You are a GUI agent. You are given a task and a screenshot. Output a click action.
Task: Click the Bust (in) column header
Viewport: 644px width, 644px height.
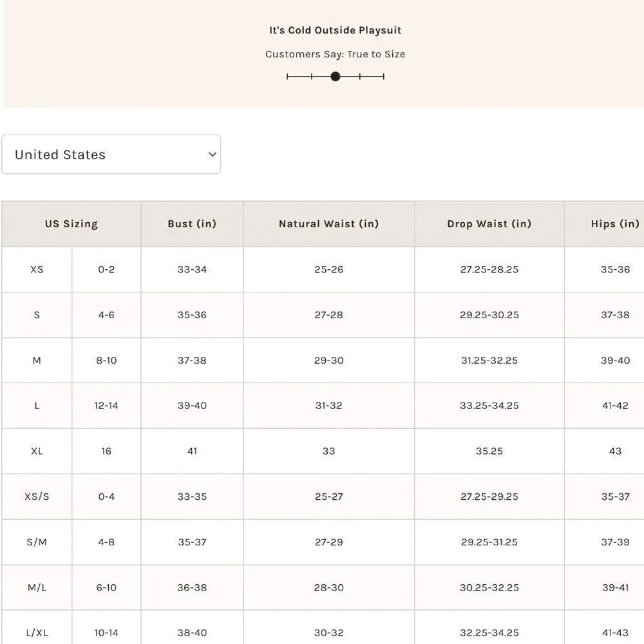coord(192,224)
